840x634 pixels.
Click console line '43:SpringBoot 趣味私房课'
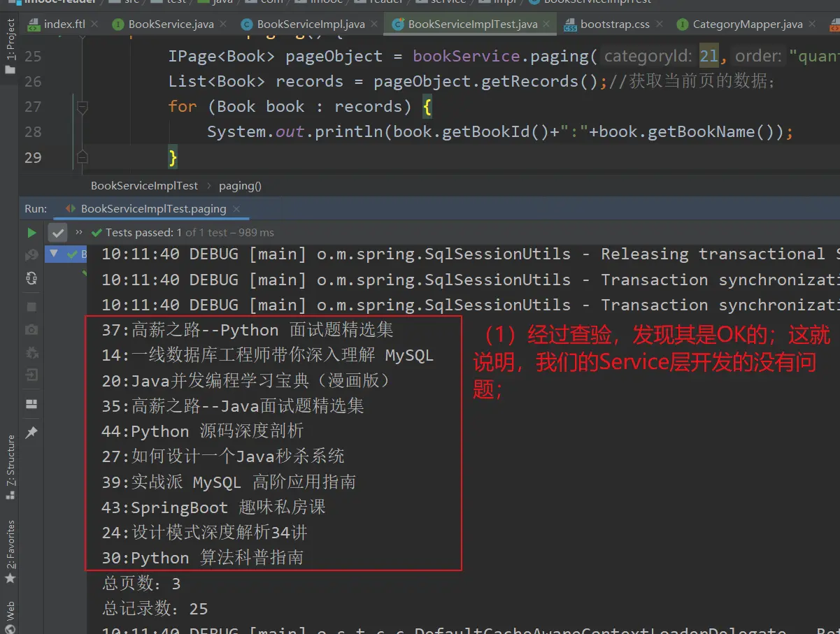tap(213, 507)
